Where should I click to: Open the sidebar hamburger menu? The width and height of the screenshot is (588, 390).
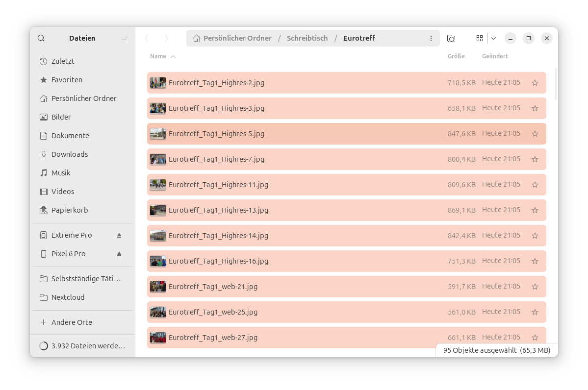124,38
